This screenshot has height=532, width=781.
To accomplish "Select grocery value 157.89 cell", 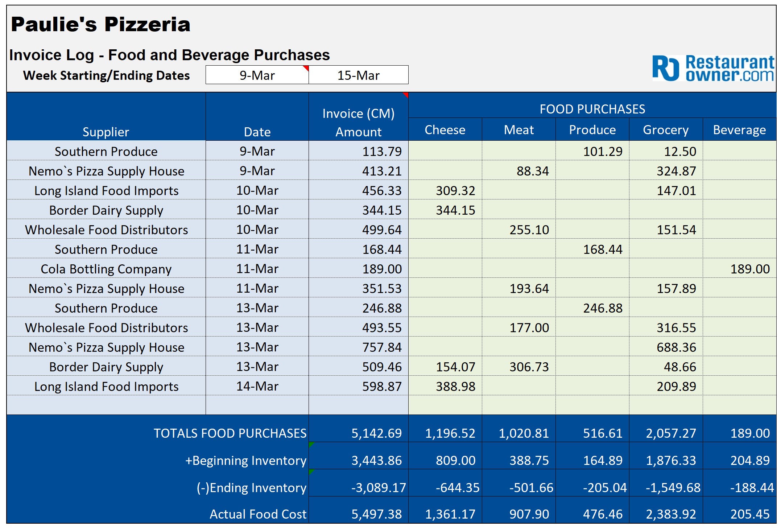I will click(x=666, y=288).
